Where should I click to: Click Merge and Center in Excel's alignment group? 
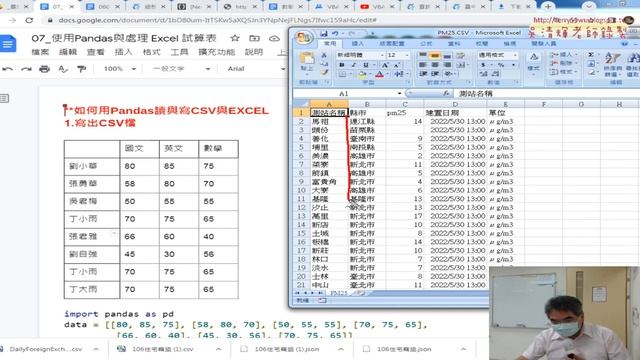[x=460, y=65]
